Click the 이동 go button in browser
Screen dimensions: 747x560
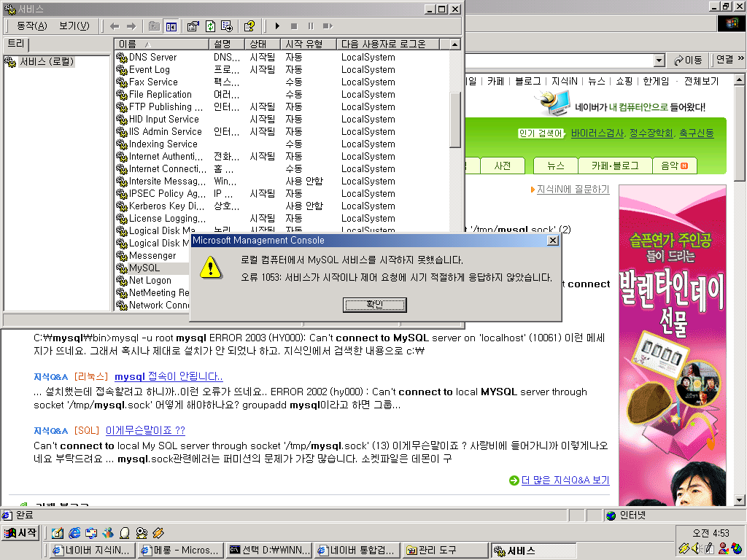[x=689, y=60]
